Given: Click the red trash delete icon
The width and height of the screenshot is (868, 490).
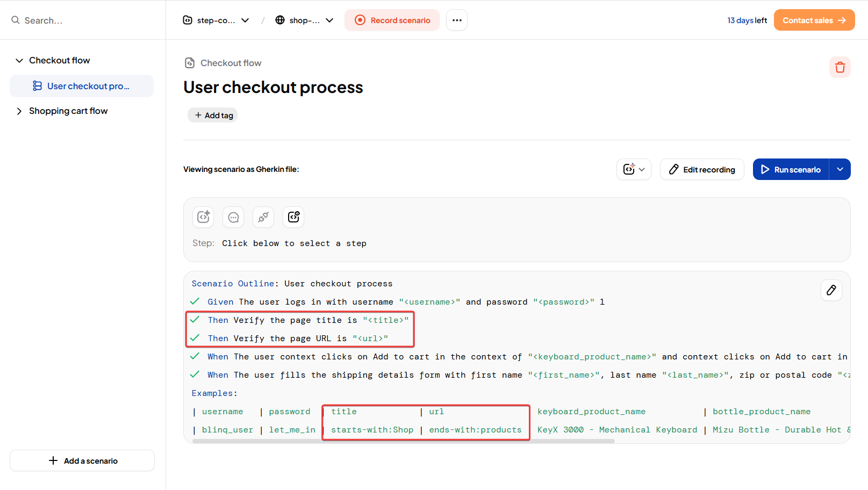Looking at the screenshot, I should [840, 67].
